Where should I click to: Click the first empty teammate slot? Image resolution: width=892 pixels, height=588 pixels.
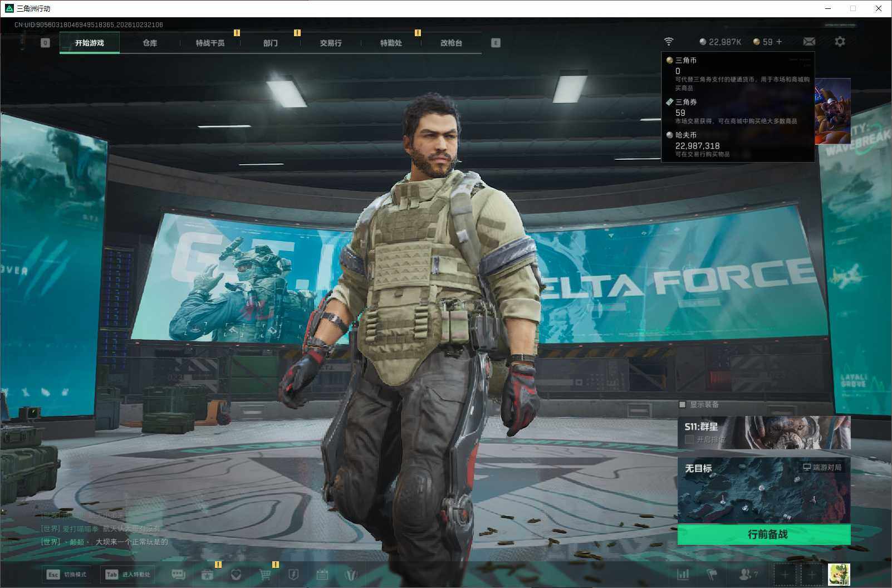pyautogui.click(x=785, y=575)
